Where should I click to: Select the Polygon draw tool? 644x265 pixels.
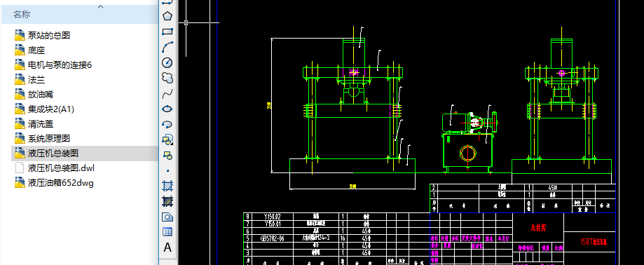click(167, 16)
